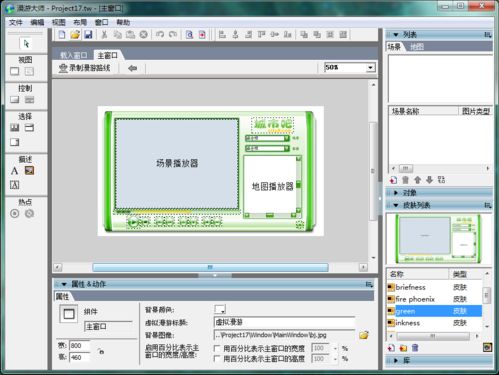The image size is (499, 375).
Task: Delete skin using trash icon
Action: pos(415,348)
